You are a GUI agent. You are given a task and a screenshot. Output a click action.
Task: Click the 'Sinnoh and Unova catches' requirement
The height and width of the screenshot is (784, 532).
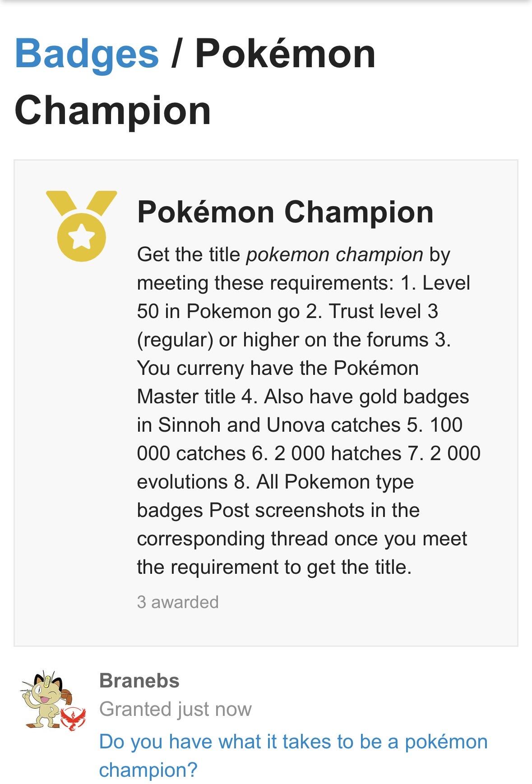click(279, 425)
